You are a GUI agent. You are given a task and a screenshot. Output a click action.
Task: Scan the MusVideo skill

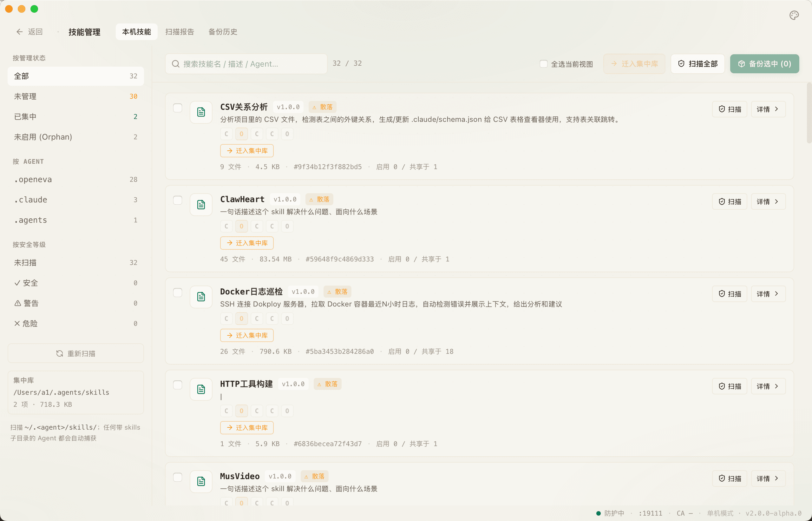point(730,478)
